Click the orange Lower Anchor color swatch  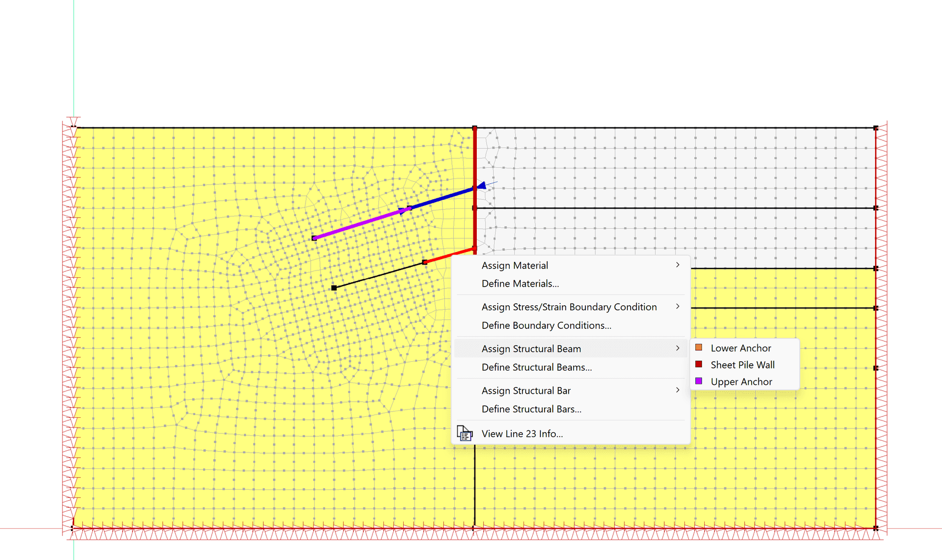click(699, 348)
